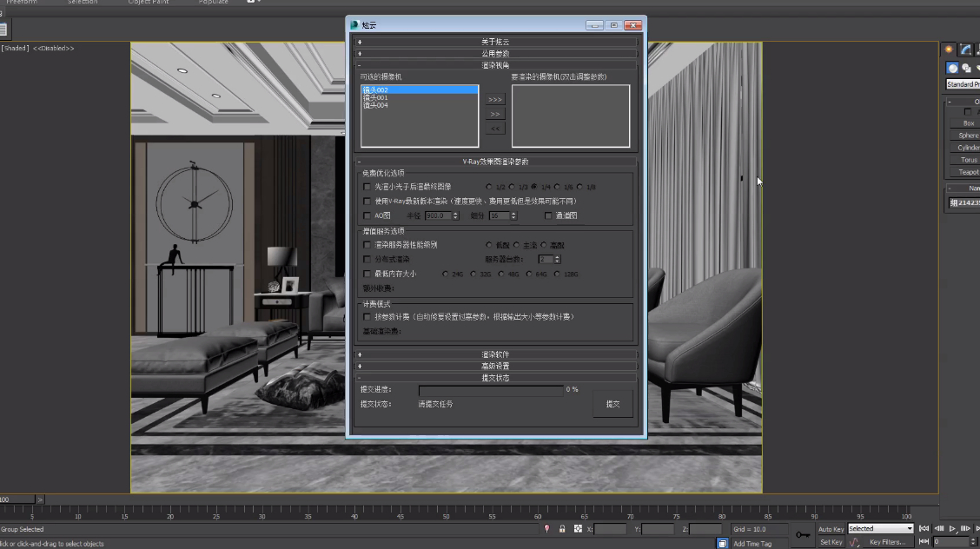Expand the 公用参数 rollout
980x549 pixels.
pos(496,54)
